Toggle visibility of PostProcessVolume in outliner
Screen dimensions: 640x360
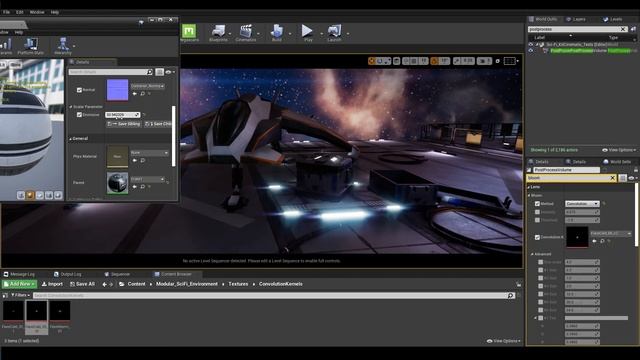pyautogui.click(x=531, y=51)
